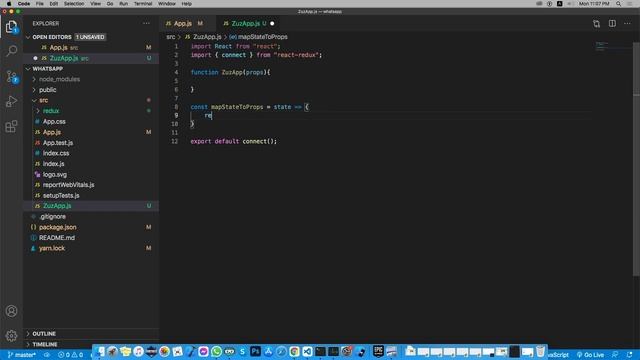Open the Extensions view
Image resolution: width=640 pixels, height=360 pixels.
(11, 126)
